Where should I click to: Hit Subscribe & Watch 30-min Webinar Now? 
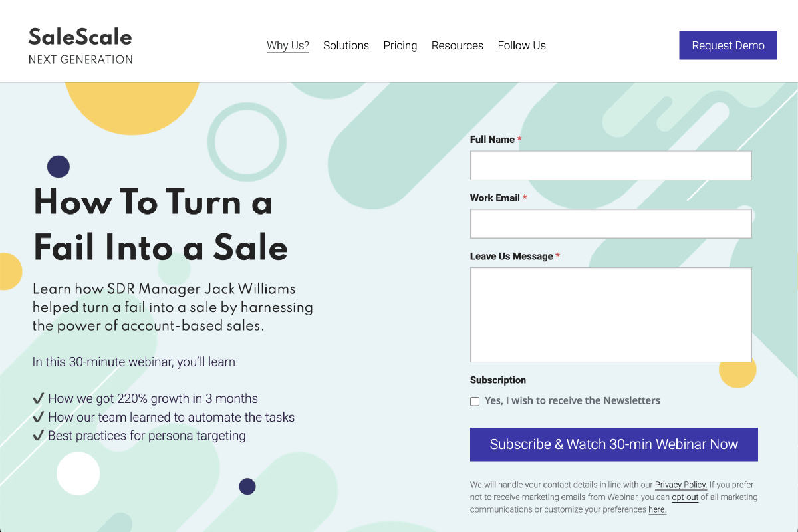[x=614, y=444]
